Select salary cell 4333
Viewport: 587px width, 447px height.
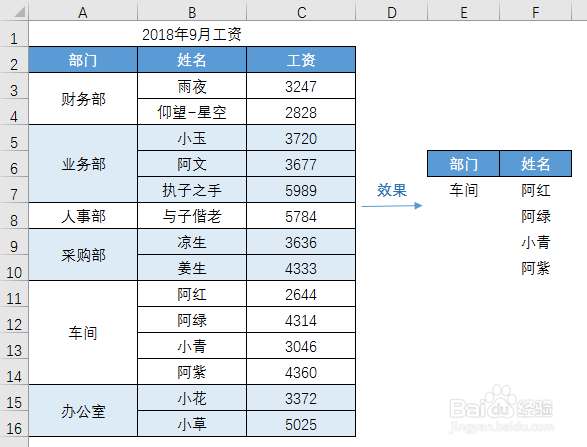301,268
